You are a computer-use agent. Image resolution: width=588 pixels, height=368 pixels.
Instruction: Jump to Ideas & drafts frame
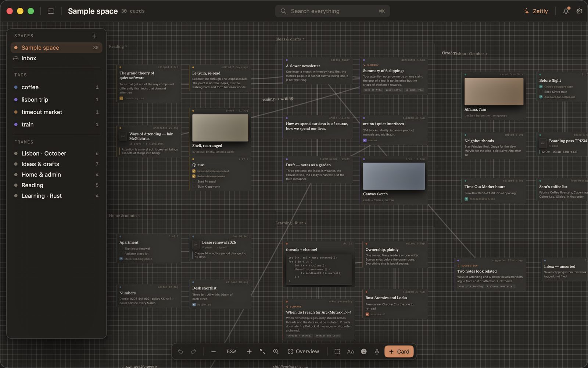[56, 164]
